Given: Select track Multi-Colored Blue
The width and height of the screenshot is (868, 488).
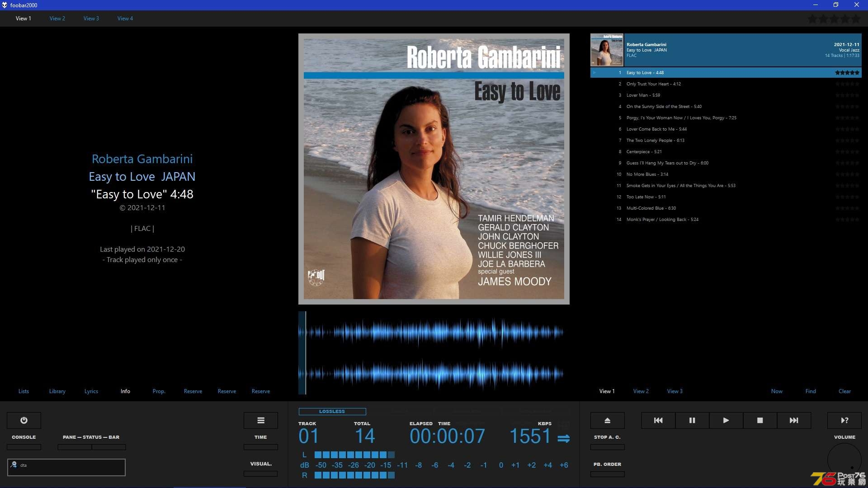Looking at the screenshot, I should tap(726, 208).
